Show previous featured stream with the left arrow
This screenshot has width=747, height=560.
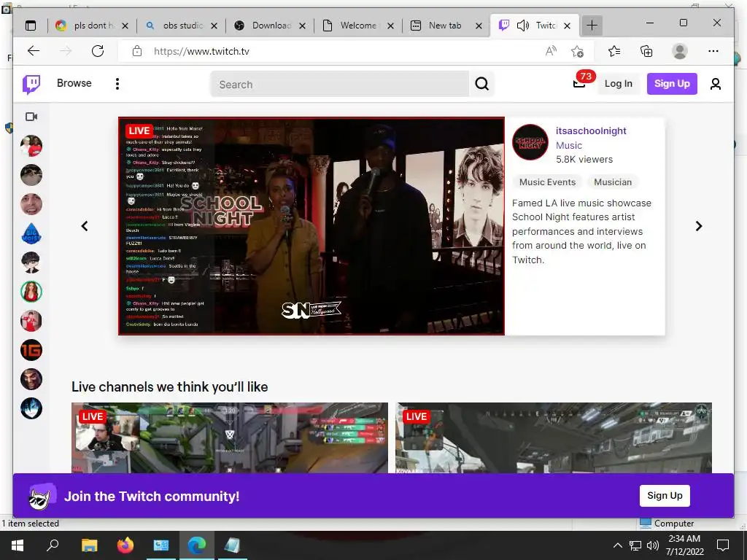[85, 226]
